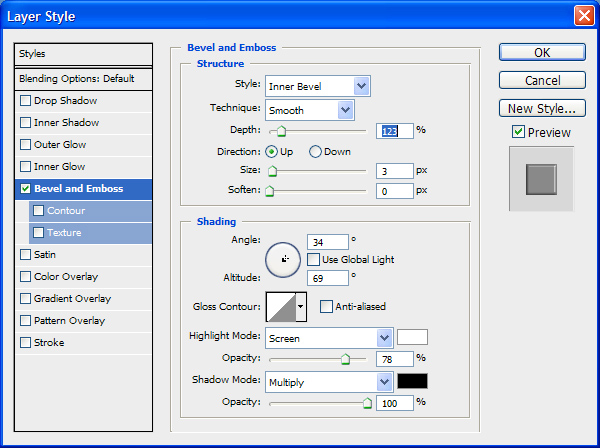The image size is (600, 448).
Task: Open the Gloss Contour picker arrow
Action: [301, 306]
